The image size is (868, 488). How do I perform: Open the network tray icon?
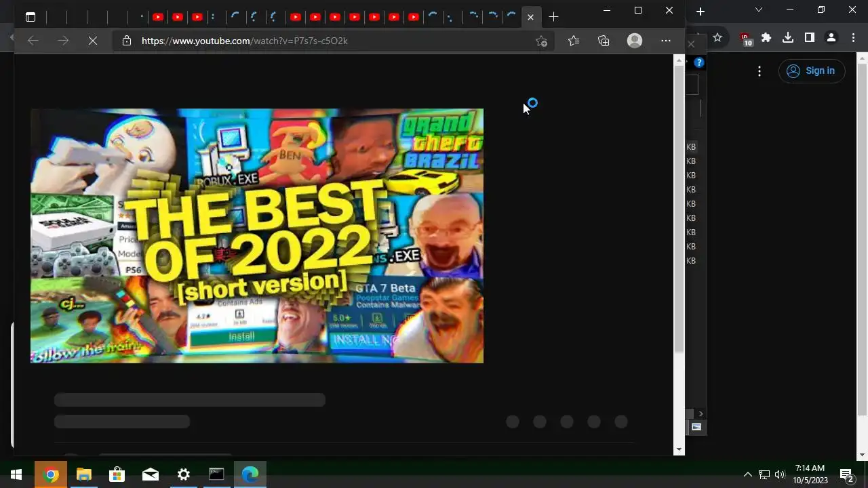click(x=764, y=474)
